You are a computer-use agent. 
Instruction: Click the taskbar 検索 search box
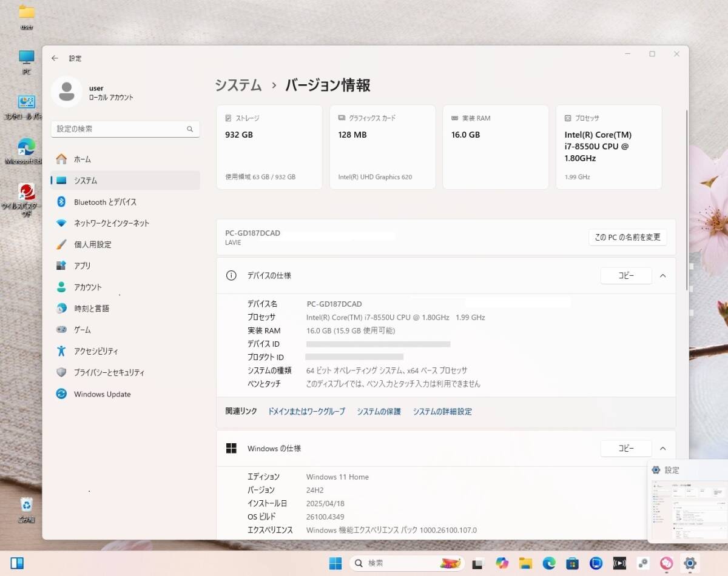point(406,563)
